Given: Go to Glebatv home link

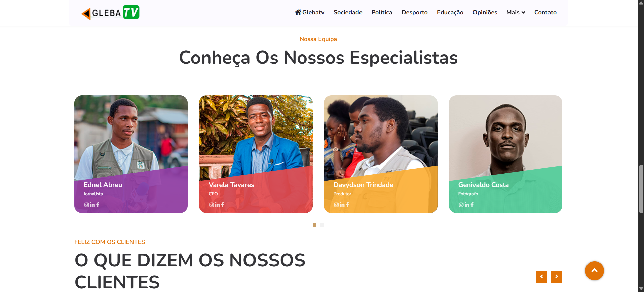Looking at the screenshot, I should 309,12.
